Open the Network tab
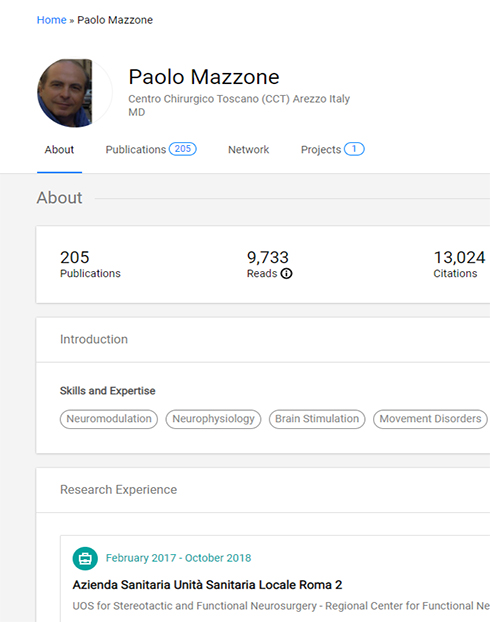Image resolution: width=490 pixels, height=622 pixels. (248, 150)
